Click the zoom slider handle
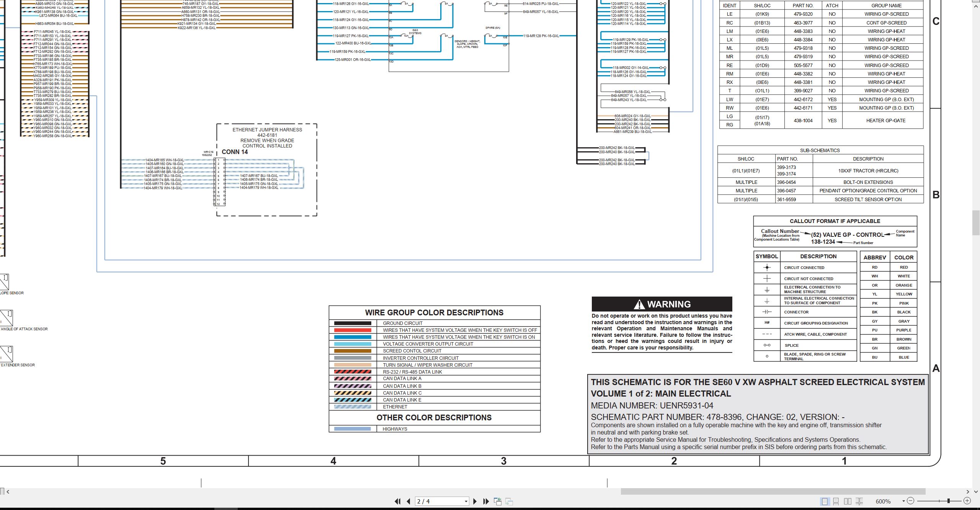 [949, 501]
